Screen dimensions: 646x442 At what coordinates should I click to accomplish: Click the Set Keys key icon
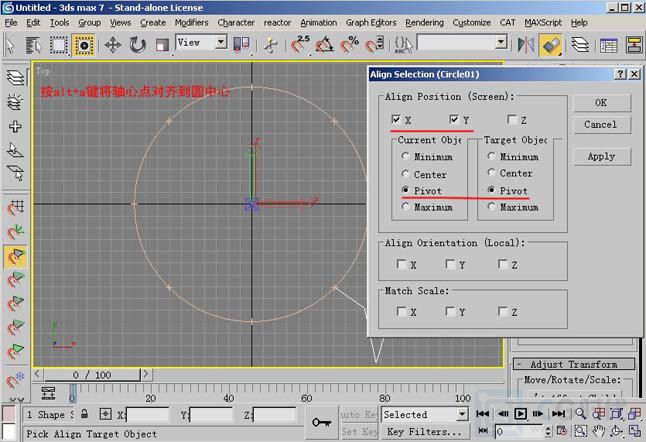(321, 422)
